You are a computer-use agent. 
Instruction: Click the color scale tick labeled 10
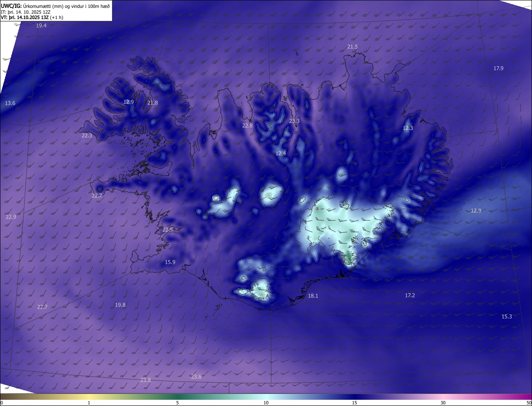(266, 403)
